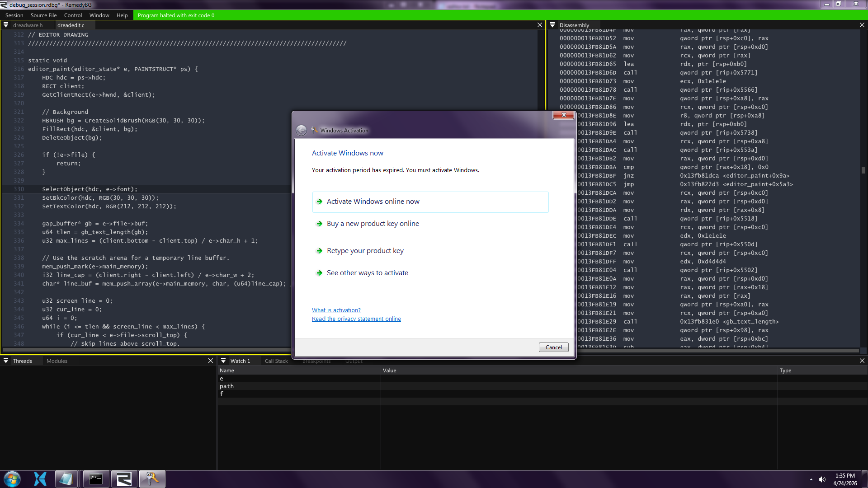Open the Watch panel dropdown triangle
The height and width of the screenshot is (488, 868).
223,361
